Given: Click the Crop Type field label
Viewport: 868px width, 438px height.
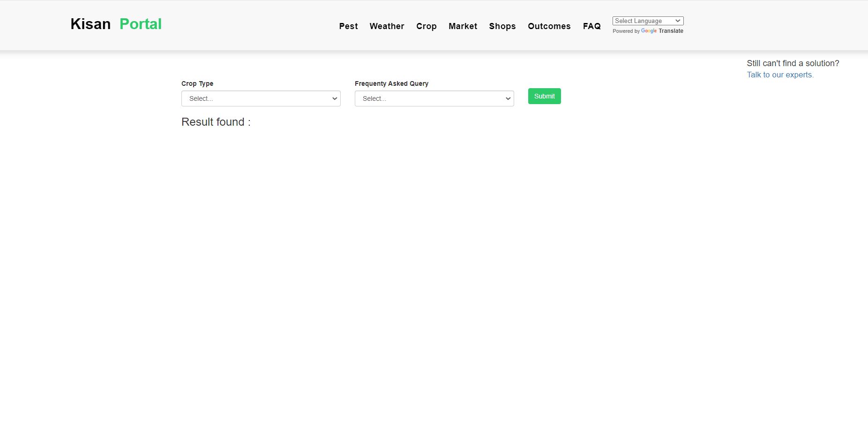Looking at the screenshot, I should coord(197,83).
